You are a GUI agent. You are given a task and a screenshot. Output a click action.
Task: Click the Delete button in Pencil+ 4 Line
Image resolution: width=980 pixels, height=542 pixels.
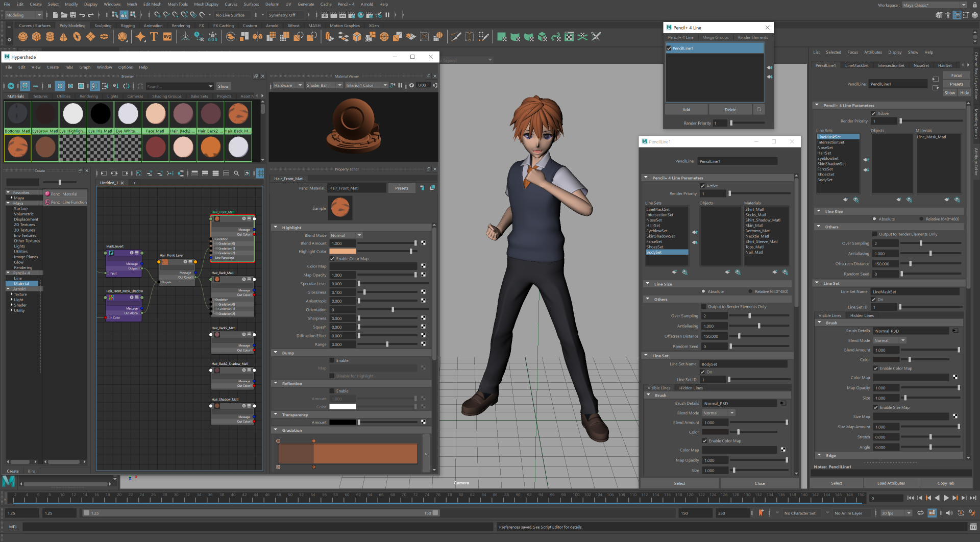(x=730, y=109)
